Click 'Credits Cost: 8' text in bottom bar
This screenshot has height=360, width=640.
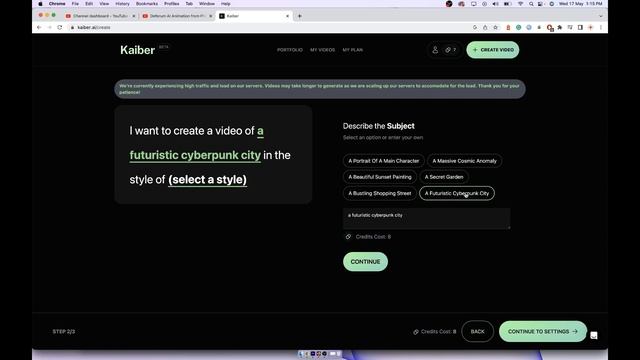click(x=438, y=331)
